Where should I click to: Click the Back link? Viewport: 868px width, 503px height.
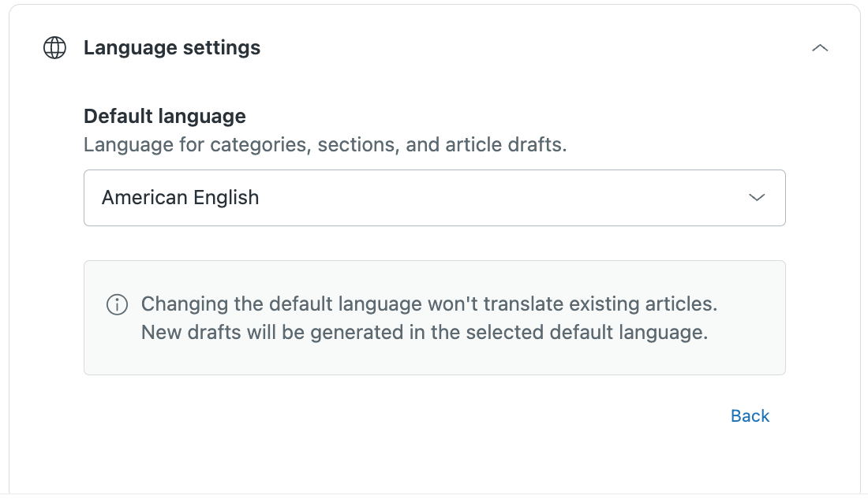[750, 416]
